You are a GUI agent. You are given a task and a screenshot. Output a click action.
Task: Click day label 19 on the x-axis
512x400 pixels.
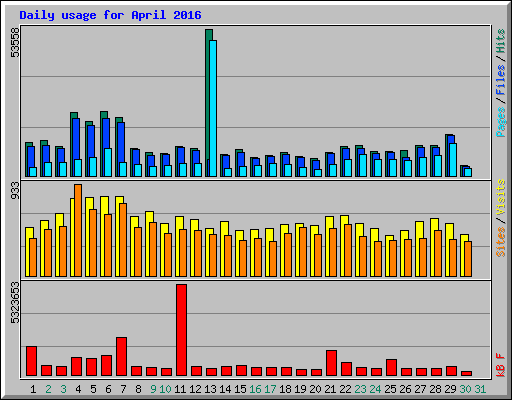[300, 389]
